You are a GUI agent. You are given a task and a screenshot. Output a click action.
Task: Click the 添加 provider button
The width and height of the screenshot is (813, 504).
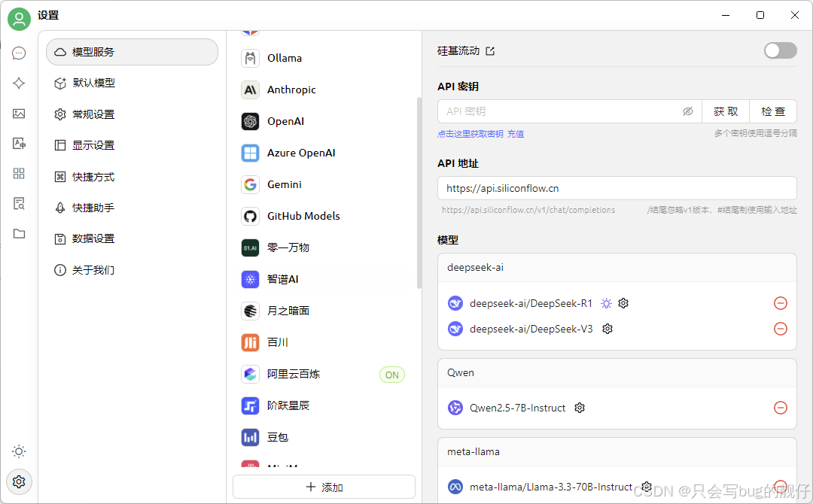click(x=324, y=487)
